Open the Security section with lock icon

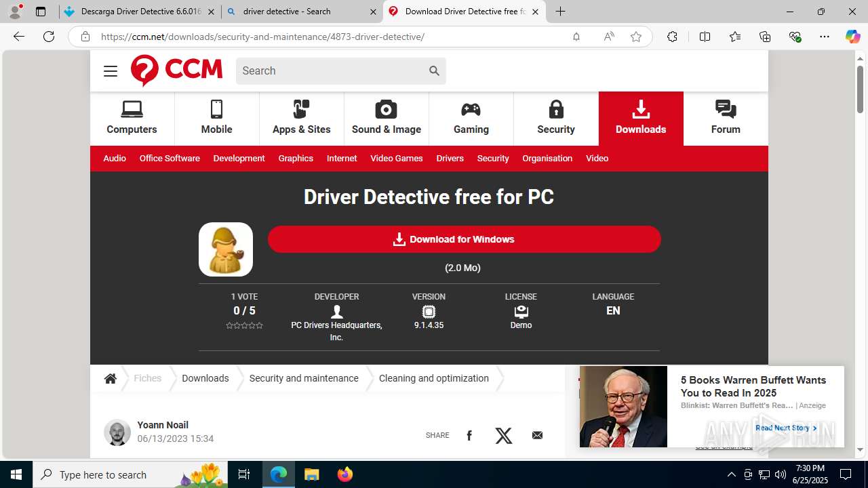click(x=556, y=118)
